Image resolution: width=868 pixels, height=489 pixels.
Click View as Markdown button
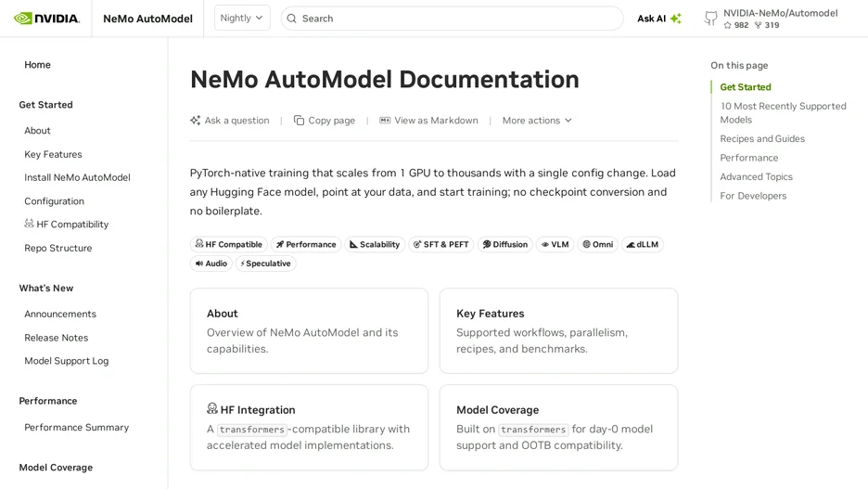click(x=429, y=121)
